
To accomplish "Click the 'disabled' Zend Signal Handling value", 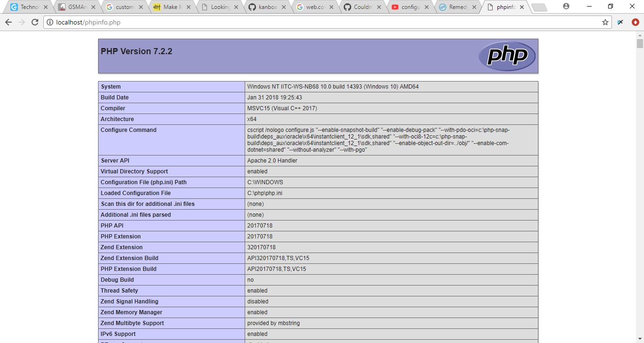I will coord(258,302).
